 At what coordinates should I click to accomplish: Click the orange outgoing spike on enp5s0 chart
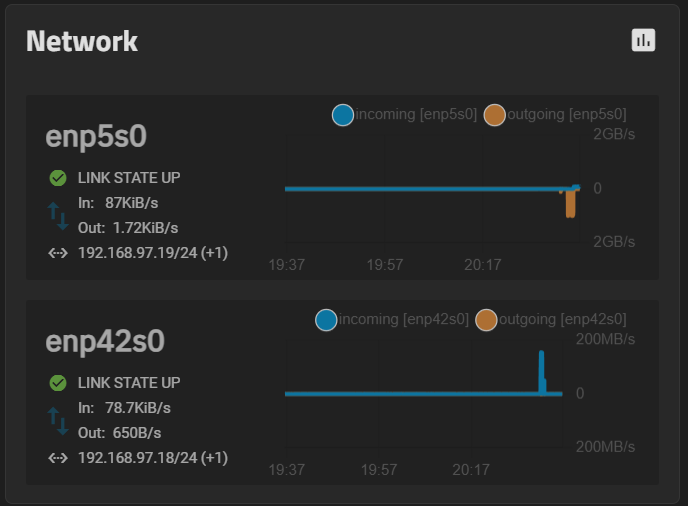[570, 204]
